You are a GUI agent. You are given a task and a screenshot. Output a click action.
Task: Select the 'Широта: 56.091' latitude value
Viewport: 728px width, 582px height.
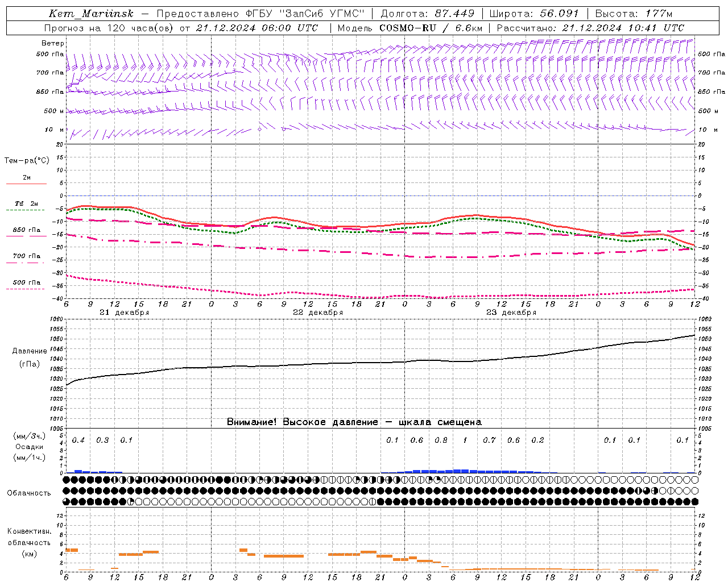533,14
